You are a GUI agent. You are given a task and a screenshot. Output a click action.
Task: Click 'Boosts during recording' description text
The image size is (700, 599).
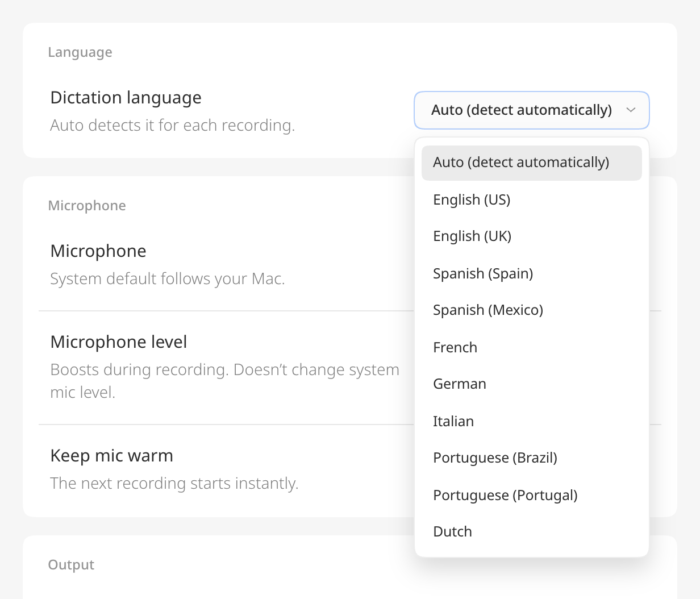pyautogui.click(x=225, y=381)
